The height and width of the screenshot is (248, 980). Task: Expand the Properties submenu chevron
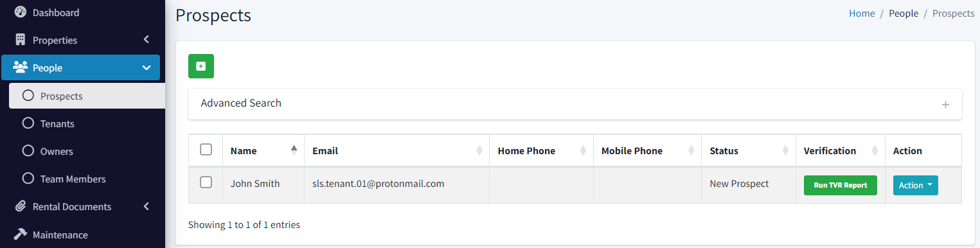(147, 40)
